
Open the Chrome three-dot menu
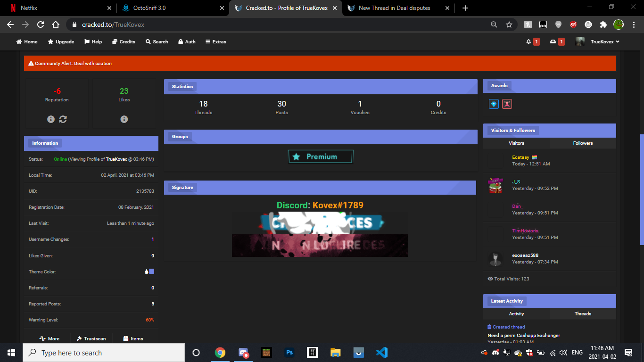pyautogui.click(x=633, y=25)
